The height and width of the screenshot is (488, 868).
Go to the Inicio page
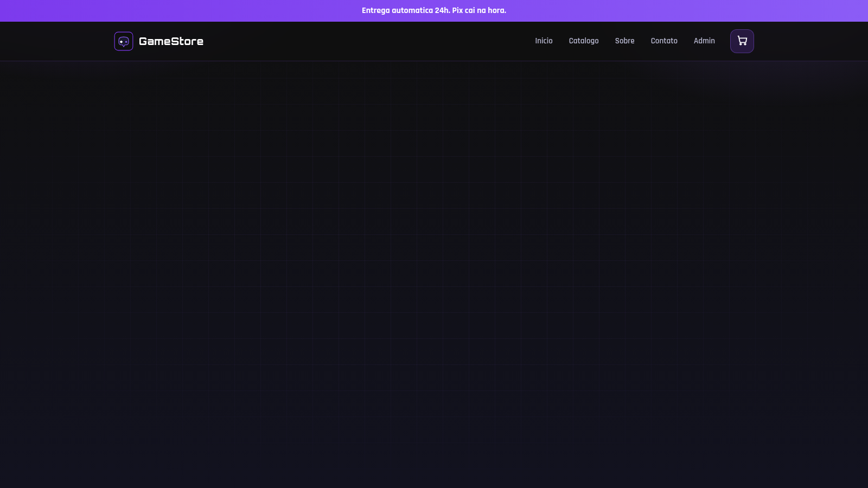click(x=544, y=41)
